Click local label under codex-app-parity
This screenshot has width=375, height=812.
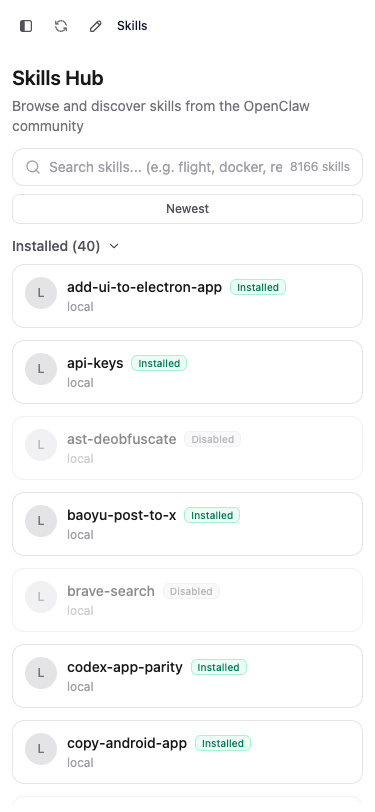pos(80,687)
